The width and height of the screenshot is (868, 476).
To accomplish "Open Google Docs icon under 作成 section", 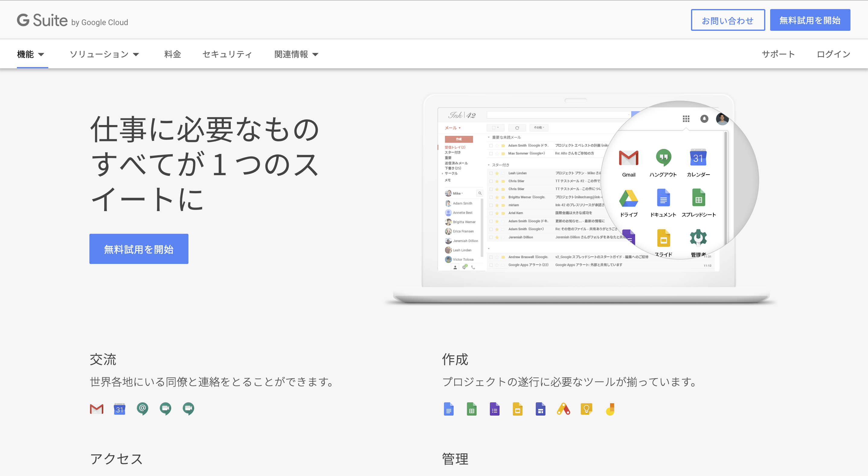I will 448,409.
